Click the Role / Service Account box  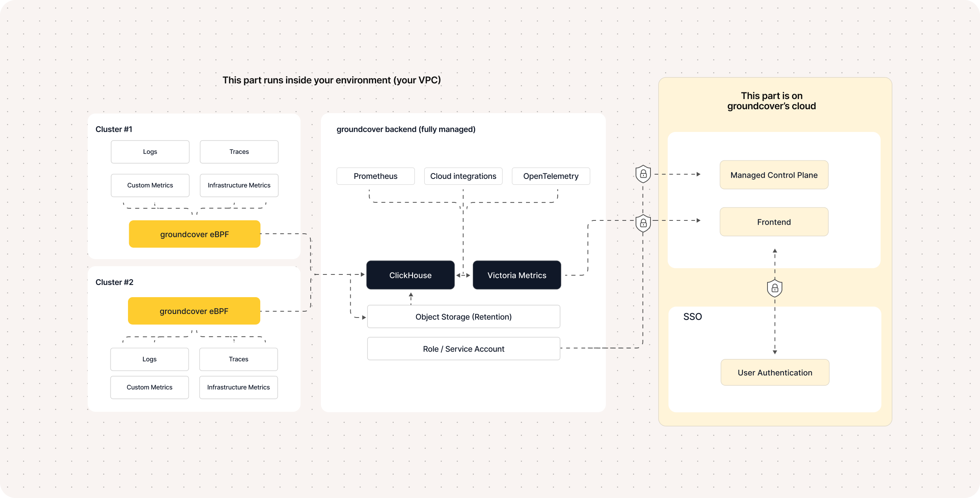coord(464,349)
